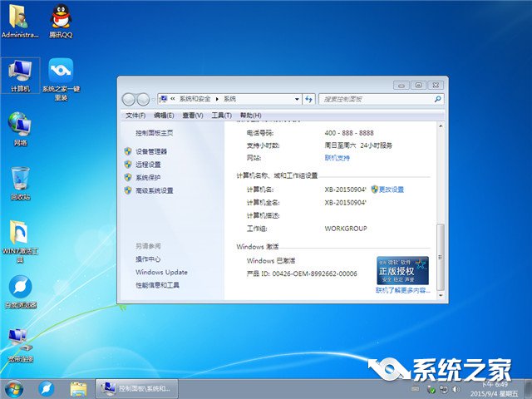
Task: Launch 百度浏览器 from the desktop
Action: [x=20, y=290]
